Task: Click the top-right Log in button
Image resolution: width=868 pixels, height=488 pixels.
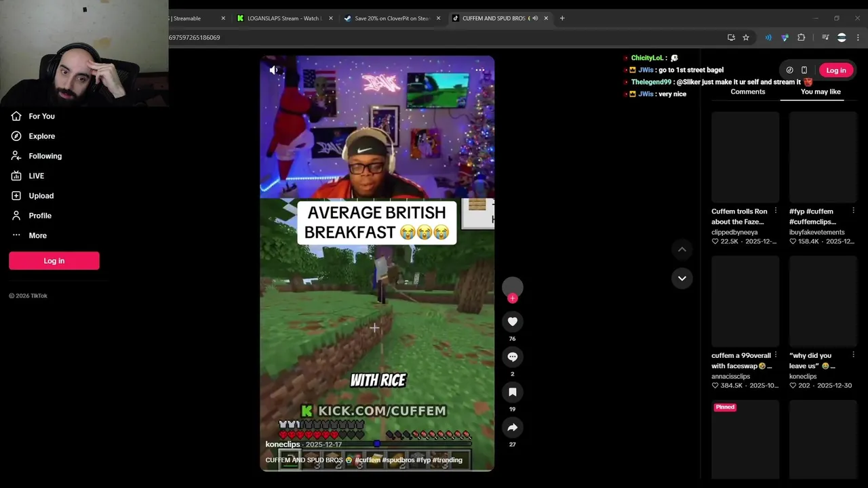Action: 835,70
